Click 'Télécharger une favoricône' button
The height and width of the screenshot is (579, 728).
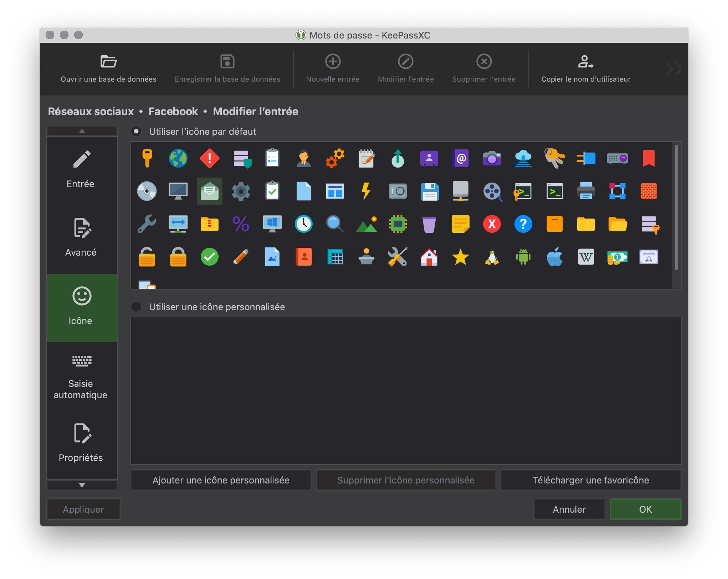point(591,480)
